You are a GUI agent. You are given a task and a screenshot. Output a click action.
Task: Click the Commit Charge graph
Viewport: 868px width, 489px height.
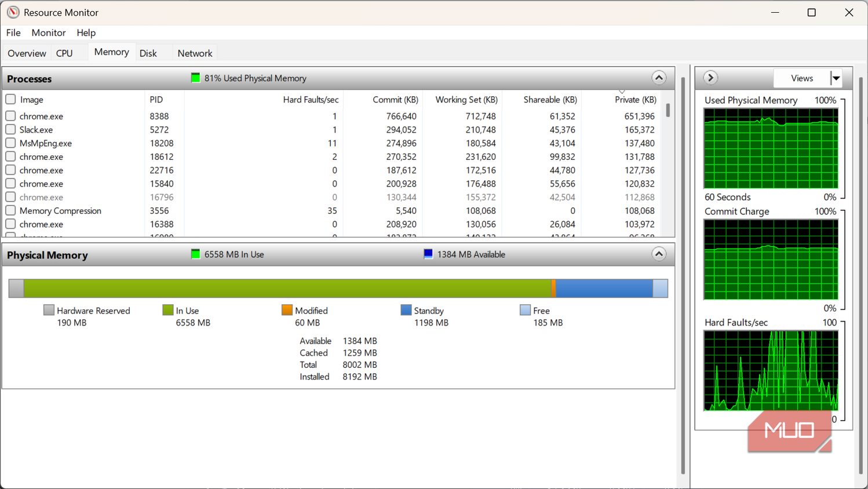[771, 260]
